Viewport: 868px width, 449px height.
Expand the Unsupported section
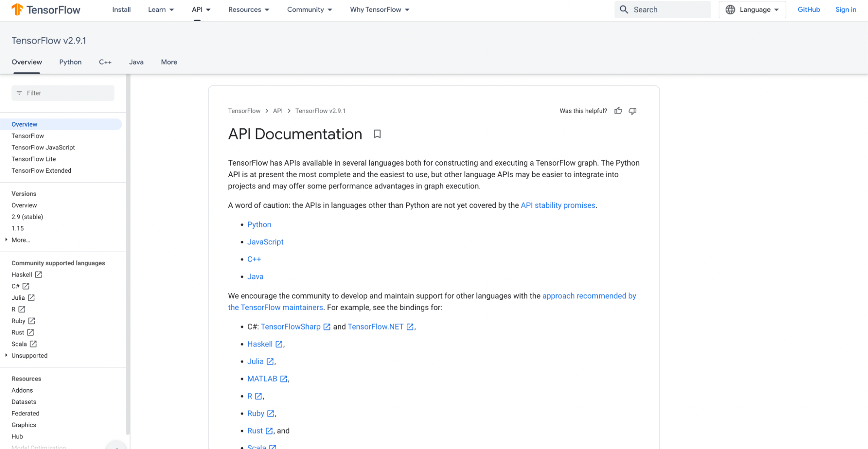(x=29, y=355)
